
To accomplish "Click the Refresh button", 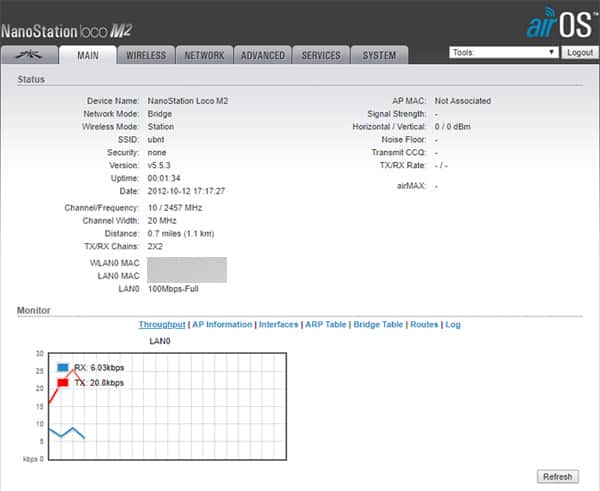I will (x=558, y=476).
